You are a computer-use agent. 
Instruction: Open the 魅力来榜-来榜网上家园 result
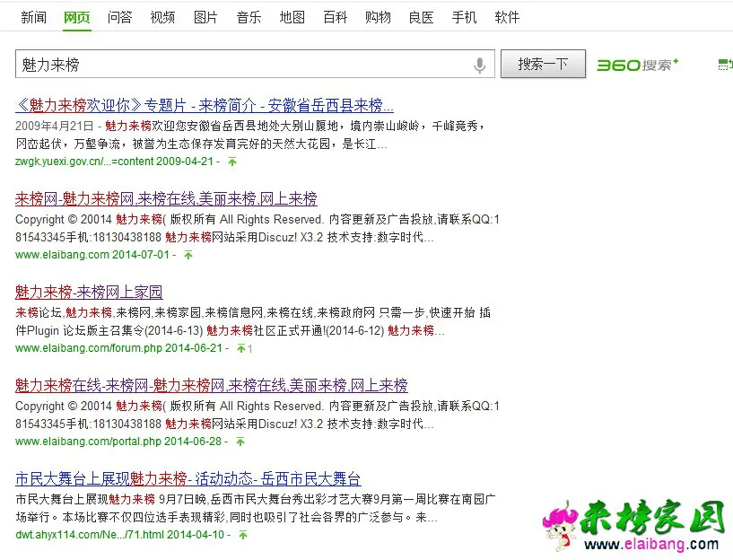pos(89,292)
